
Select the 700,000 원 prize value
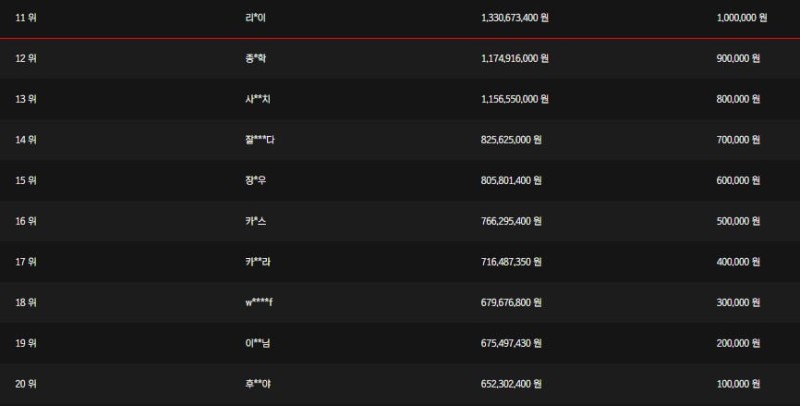click(x=738, y=140)
